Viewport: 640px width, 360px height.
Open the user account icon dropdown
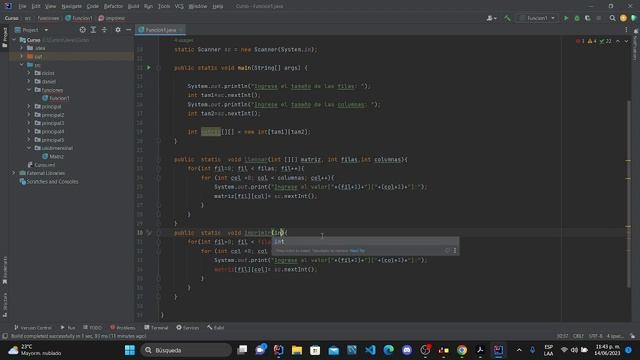pos(491,18)
